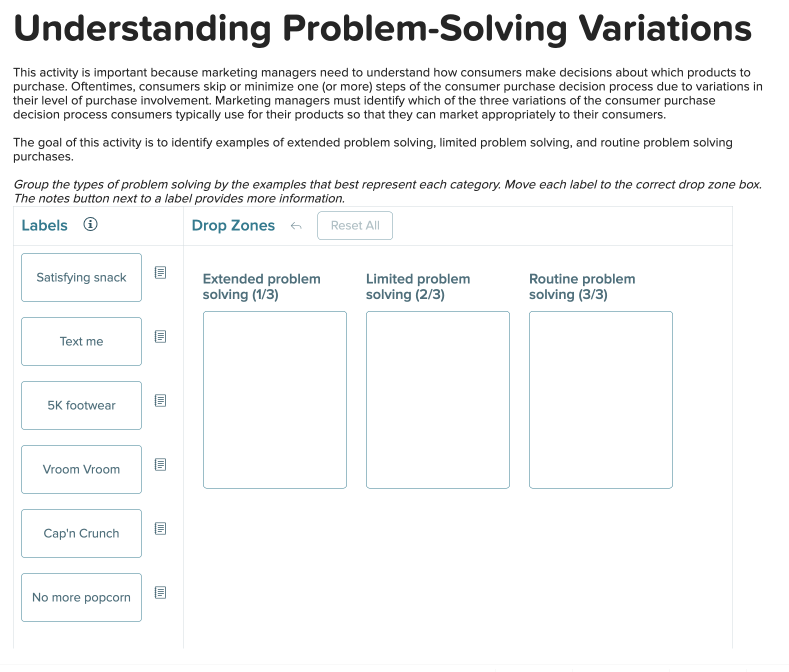789x672 pixels.
Task: Click the Cap'n Crunch label
Action: tap(81, 533)
